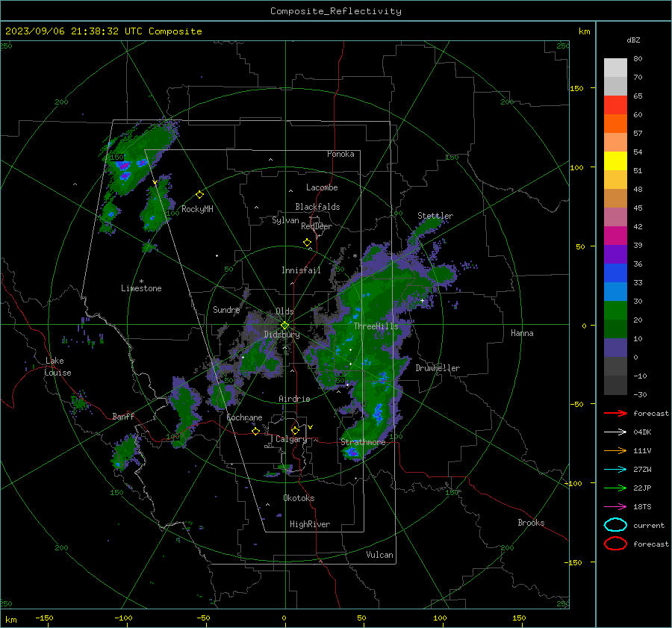Click the 'Sylvan' map label
Viewport: 672px width, 628px height.
pos(285,220)
